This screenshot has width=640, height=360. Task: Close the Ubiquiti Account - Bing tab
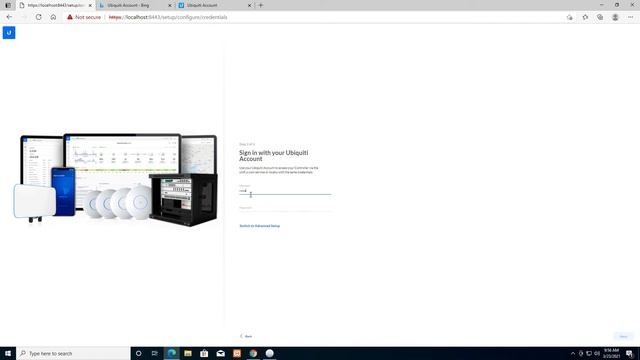(x=170, y=5)
